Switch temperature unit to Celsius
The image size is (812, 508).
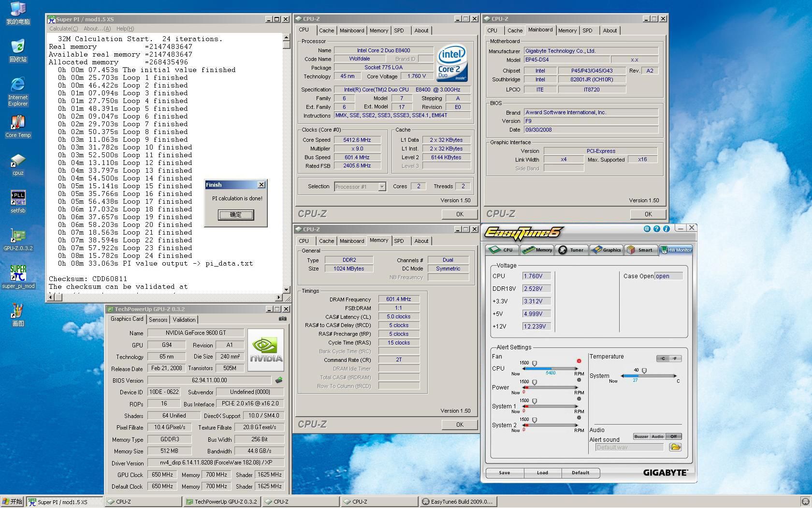pos(663,359)
